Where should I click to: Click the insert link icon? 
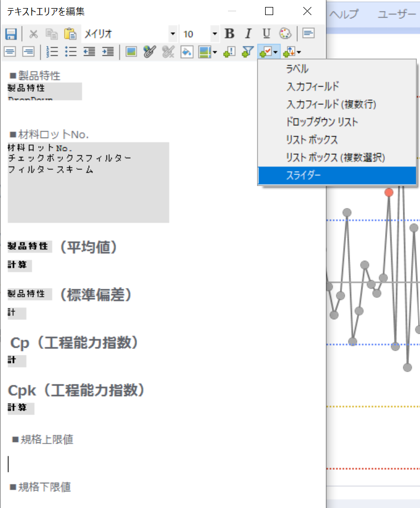coord(149,52)
